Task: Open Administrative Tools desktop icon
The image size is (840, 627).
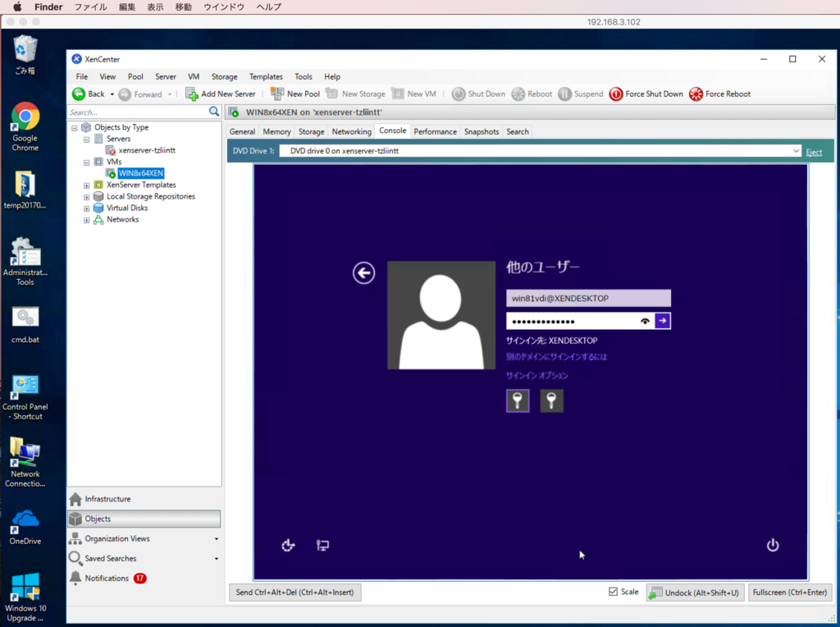Action: 25,262
